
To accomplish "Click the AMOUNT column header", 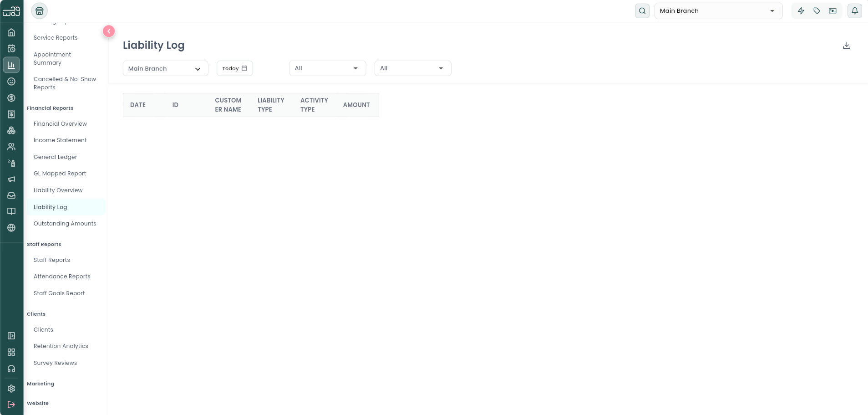I will (356, 105).
